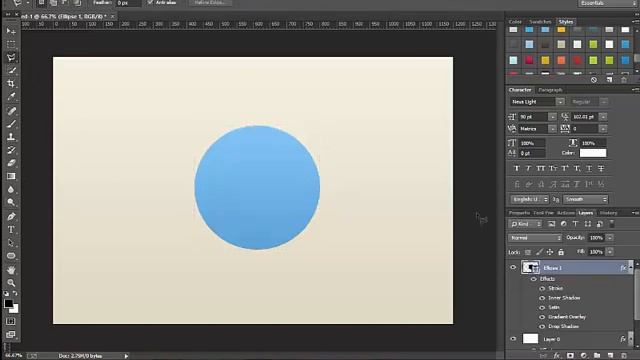Select the Polygonal Lasso tool

[x=11, y=57]
